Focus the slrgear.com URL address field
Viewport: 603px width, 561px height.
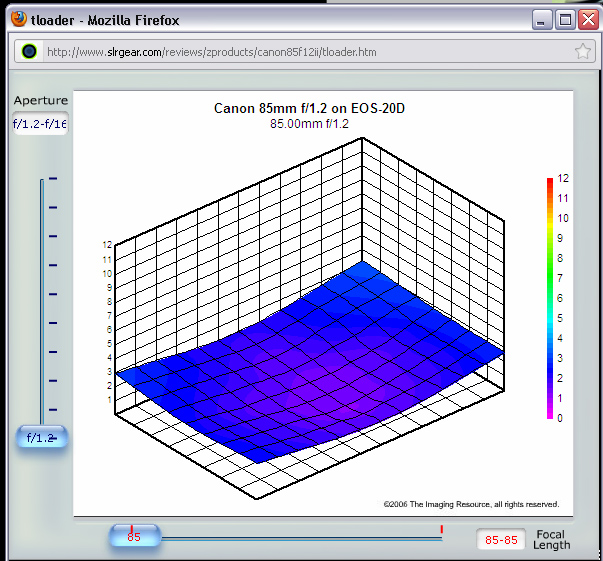click(300, 51)
